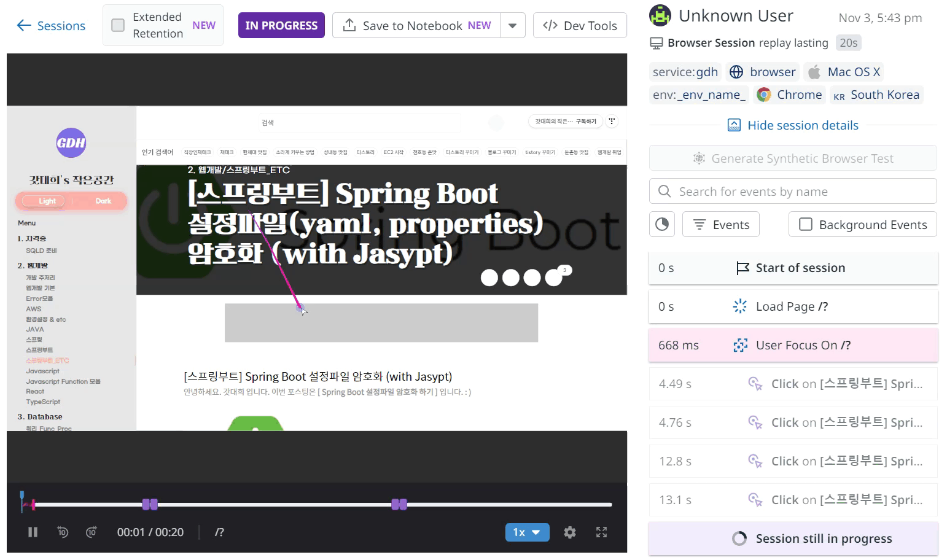Select the User Focus On /? event
This screenshot has height=560, width=947.
[x=793, y=345]
